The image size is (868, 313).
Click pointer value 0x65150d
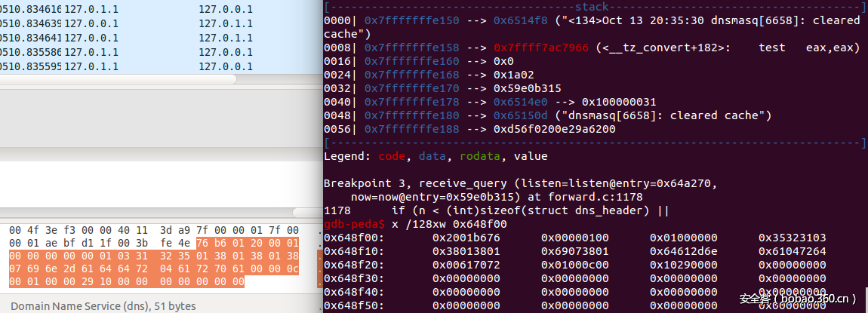[x=521, y=115]
